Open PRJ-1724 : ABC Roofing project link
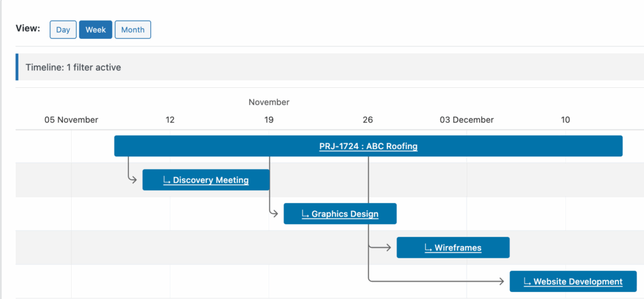 [368, 146]
